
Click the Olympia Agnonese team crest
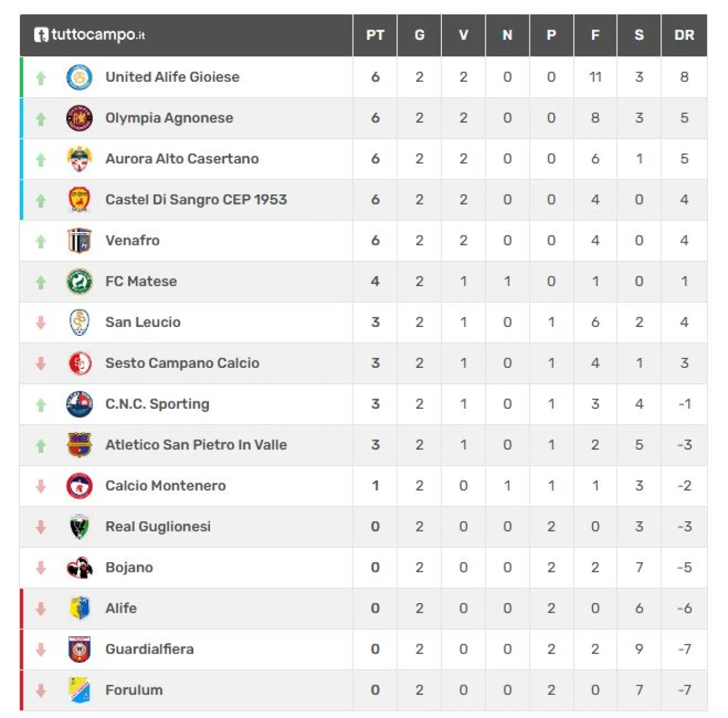[x=80, y=118]
